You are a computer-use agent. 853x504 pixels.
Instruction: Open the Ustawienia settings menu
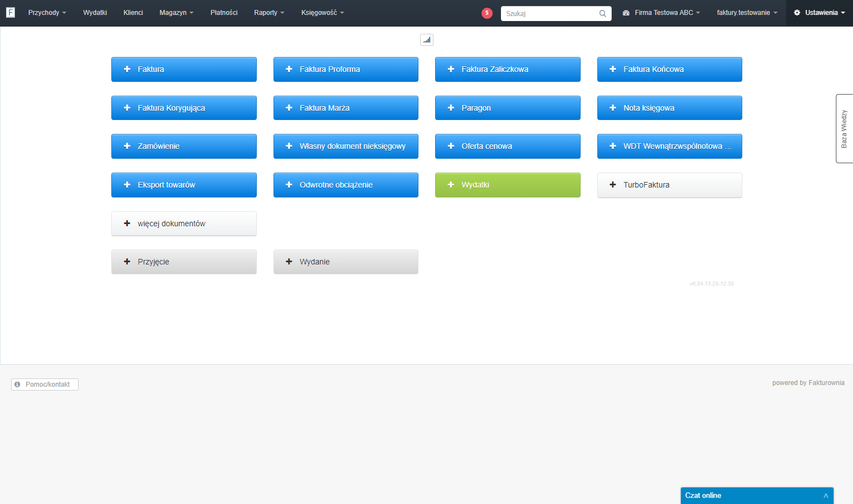coord(820,13)
